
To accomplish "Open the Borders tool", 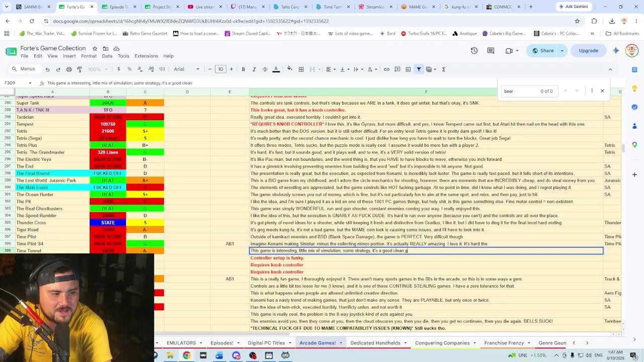I will click(301, 69).
